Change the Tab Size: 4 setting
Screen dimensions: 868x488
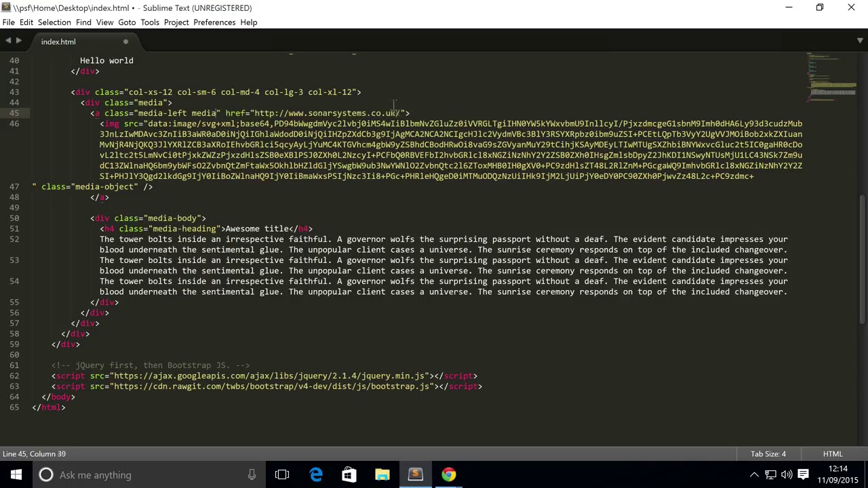(768, 454)
